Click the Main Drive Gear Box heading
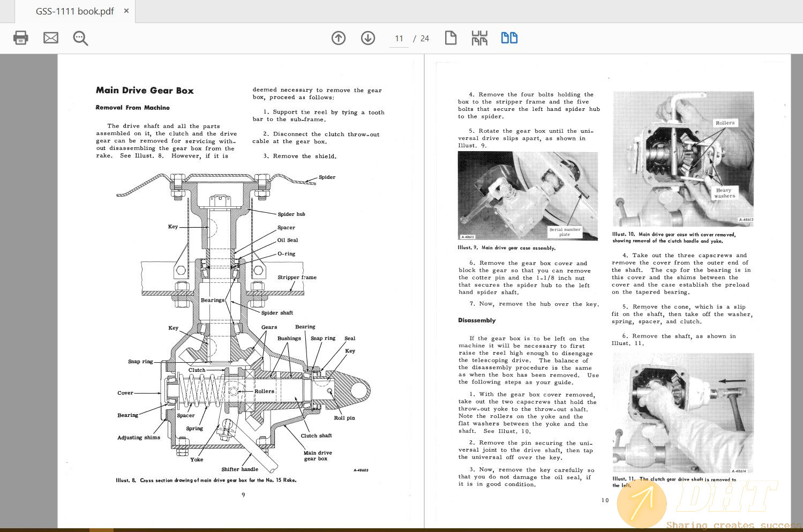The image size is (803, 532). point(145,91)
